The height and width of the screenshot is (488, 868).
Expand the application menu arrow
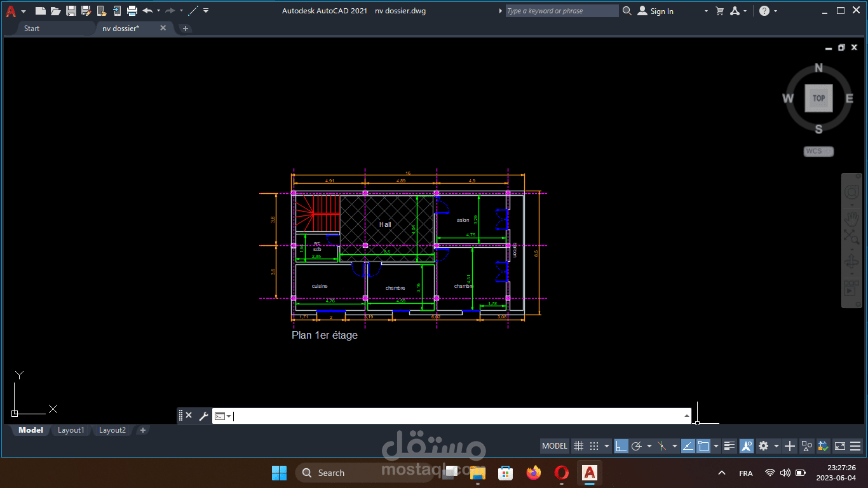click(24, 11)
